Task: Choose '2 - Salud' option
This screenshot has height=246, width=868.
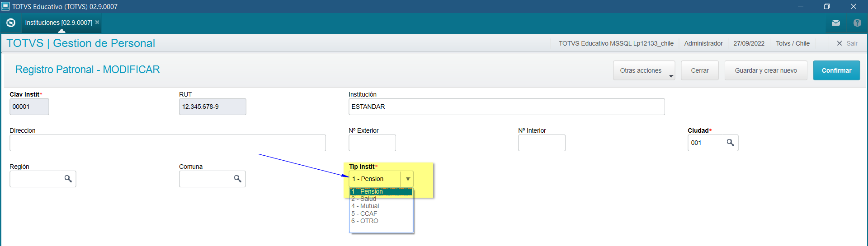Action: point(381,199)
